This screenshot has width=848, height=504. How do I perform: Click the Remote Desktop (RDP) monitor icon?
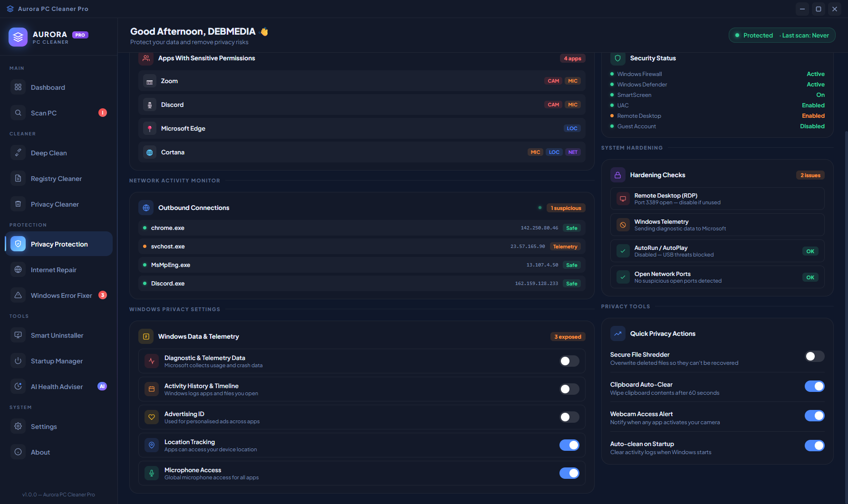tap(623, 199)
